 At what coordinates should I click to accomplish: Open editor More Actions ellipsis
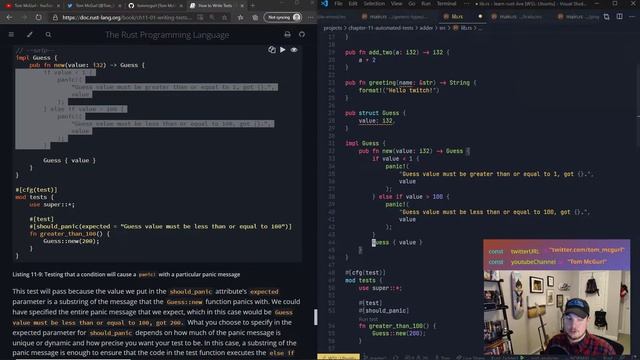632,17
